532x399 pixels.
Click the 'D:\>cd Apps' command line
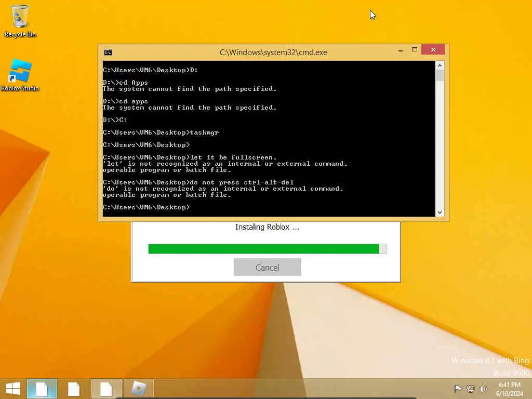click(125, 83)
